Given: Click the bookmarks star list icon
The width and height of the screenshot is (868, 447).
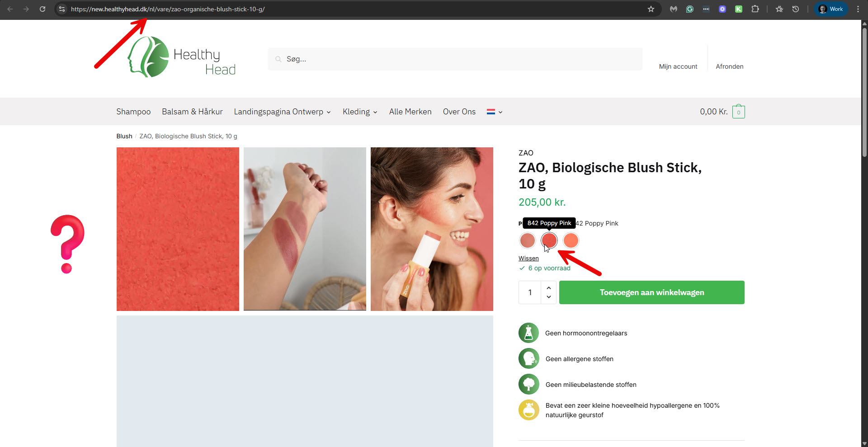Looking at the screenshot, I should click(x=779, y=9).
